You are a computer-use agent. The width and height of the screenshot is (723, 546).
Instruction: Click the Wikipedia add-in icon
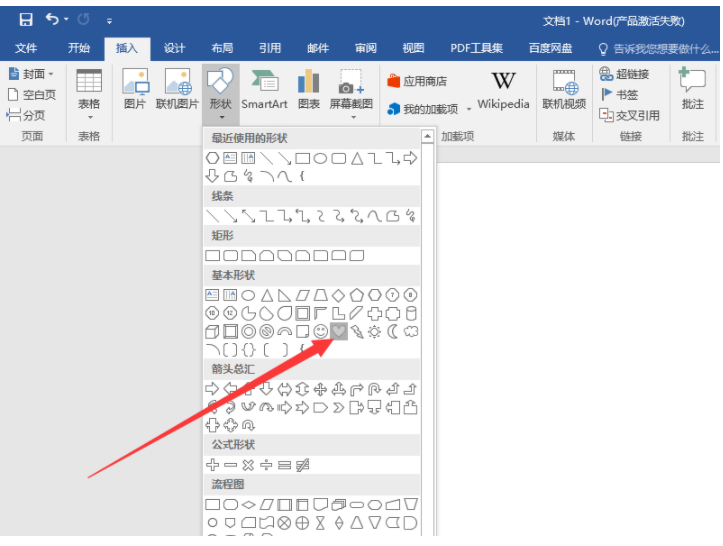(503, 89)
